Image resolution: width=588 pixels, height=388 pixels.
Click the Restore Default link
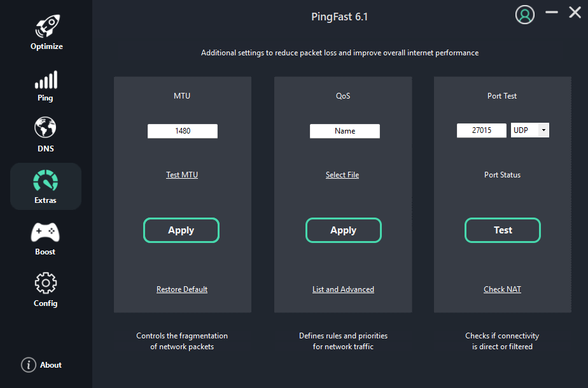(182, 289)
